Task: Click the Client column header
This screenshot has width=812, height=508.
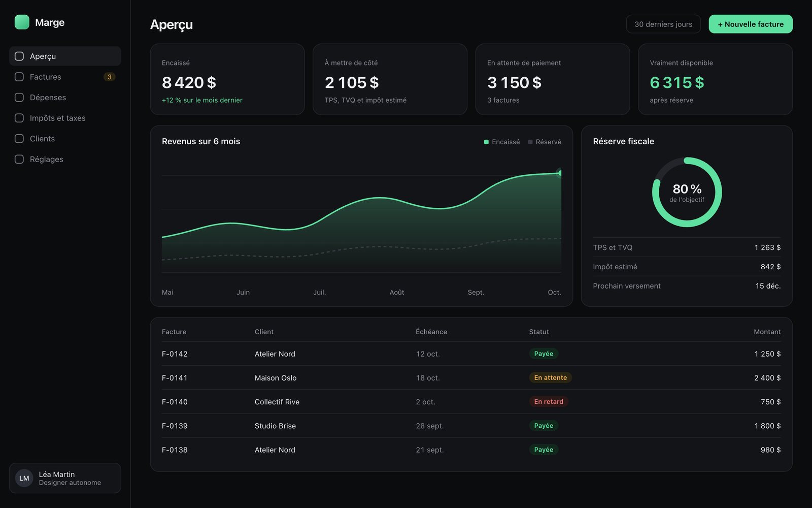Action: [264, 332]
